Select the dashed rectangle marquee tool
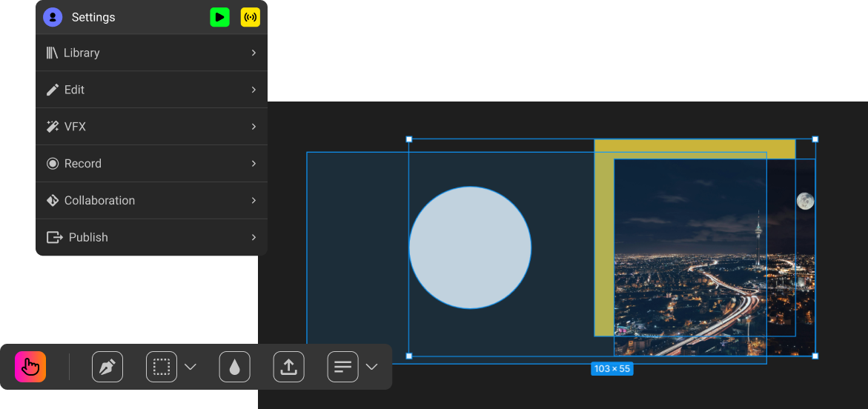The height and width of the screenshot is (409, 868). coord(162,367)
